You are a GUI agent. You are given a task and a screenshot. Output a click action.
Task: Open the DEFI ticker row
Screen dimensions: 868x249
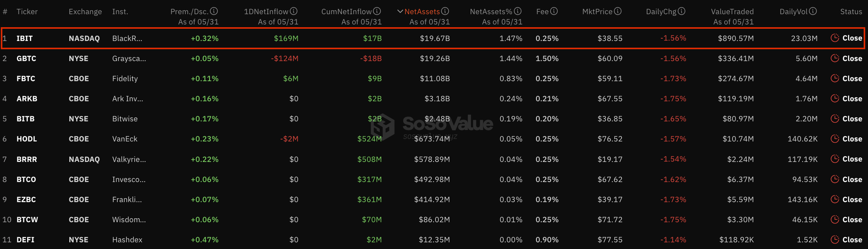click(434, 240)
